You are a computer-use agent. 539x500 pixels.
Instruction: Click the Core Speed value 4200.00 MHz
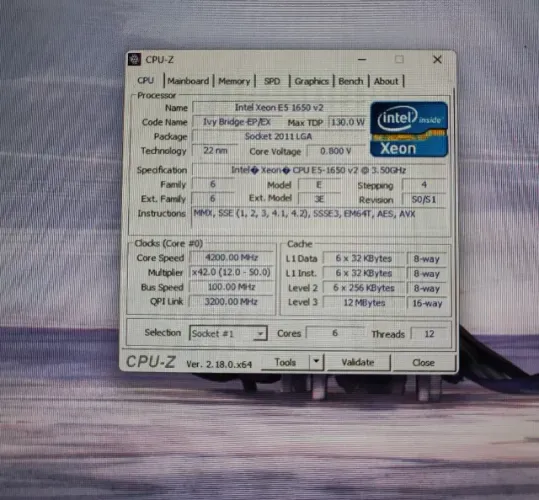[231, 257]
